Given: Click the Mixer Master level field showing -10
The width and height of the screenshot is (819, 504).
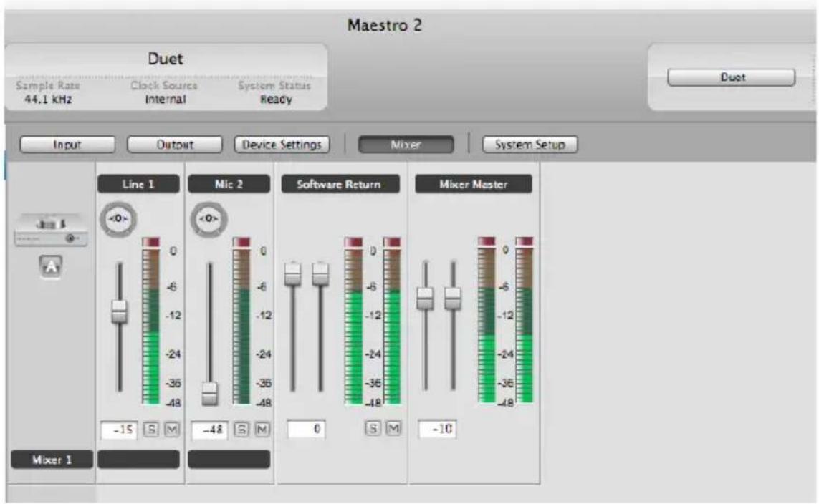Looking at the screenshot, I should point(438,429).
